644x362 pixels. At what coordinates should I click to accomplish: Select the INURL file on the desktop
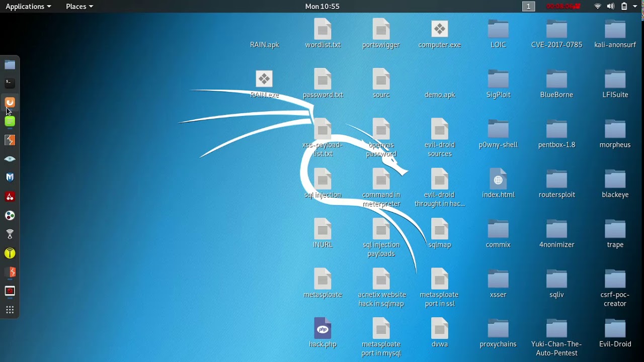(x=323, y=234)
